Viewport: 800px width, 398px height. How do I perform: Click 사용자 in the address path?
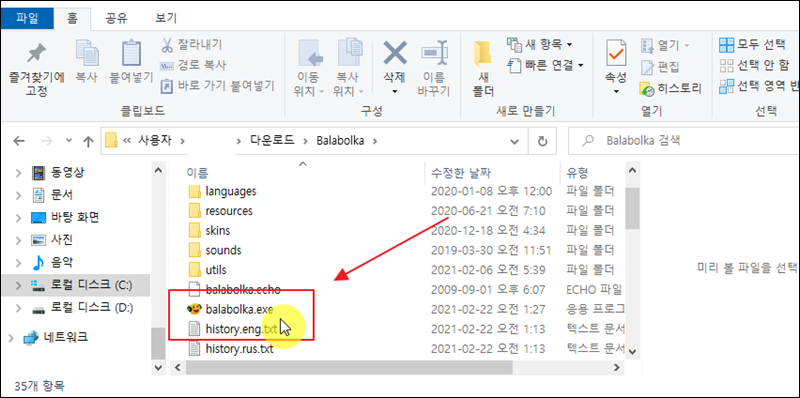pyautogui.click(x=156, y=140)
